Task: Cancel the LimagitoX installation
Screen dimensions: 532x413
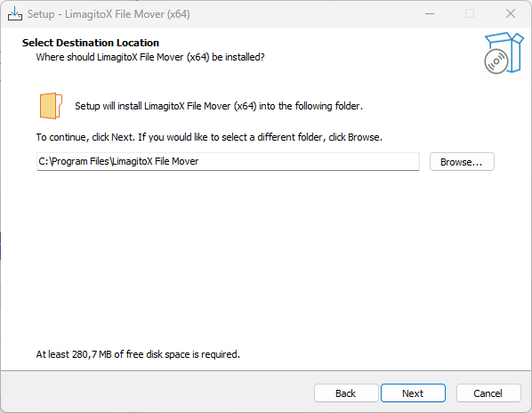Action: tap(488, 393)
